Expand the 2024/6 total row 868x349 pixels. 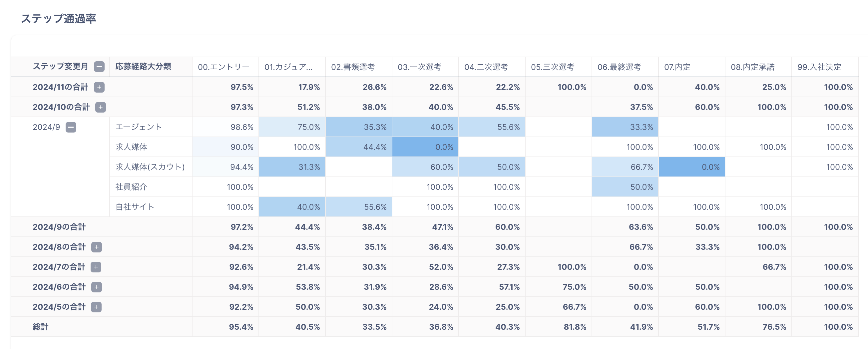pos(96,287)
